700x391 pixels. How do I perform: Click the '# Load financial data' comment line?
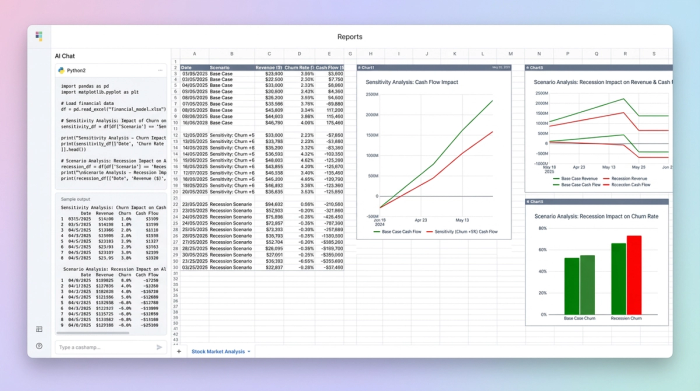[x=87, y=103]
